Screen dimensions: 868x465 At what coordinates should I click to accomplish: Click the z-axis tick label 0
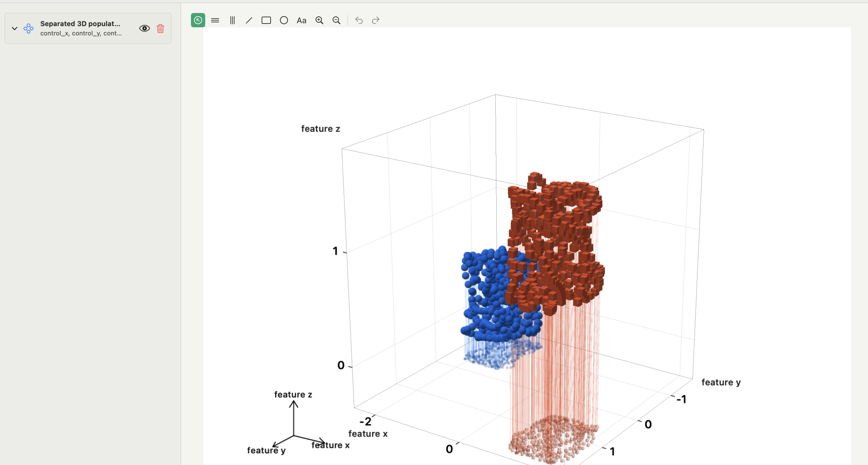click(341, 365)
